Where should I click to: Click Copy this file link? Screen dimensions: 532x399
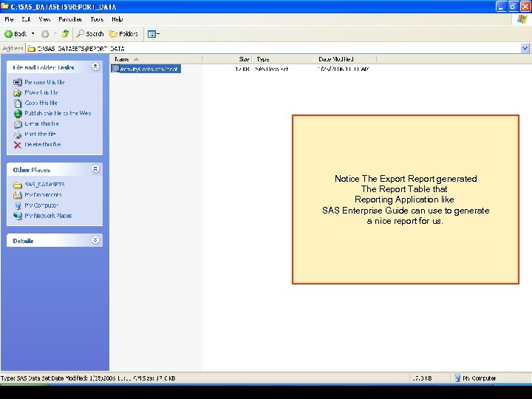41,103
